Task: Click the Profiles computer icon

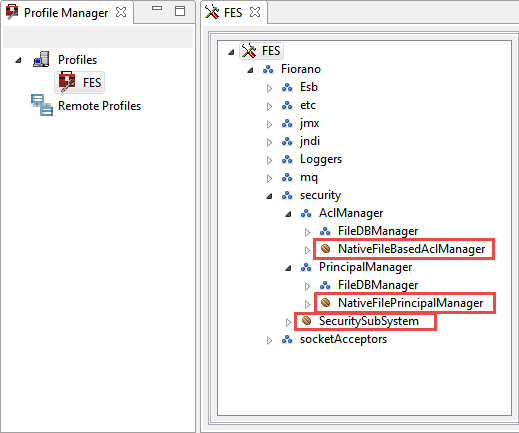Action: coord(41,59)
